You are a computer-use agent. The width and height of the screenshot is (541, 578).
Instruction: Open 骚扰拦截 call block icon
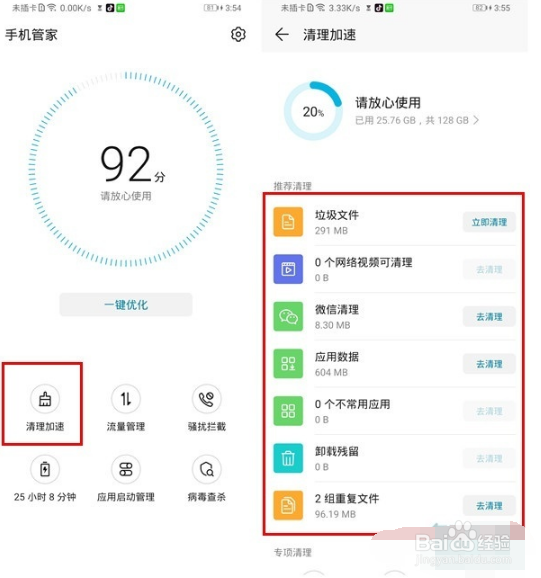pyautogui.click(x=206, y=399)
